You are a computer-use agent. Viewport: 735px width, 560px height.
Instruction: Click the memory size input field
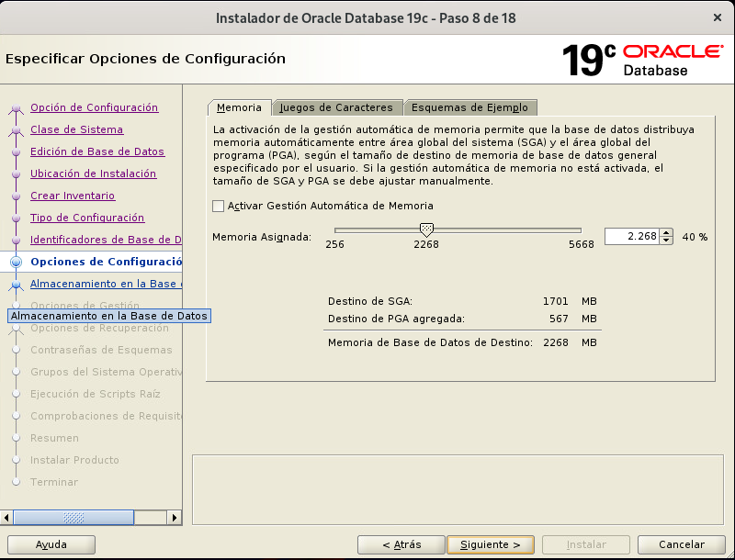pyautogui.click(x=631, y=236)
